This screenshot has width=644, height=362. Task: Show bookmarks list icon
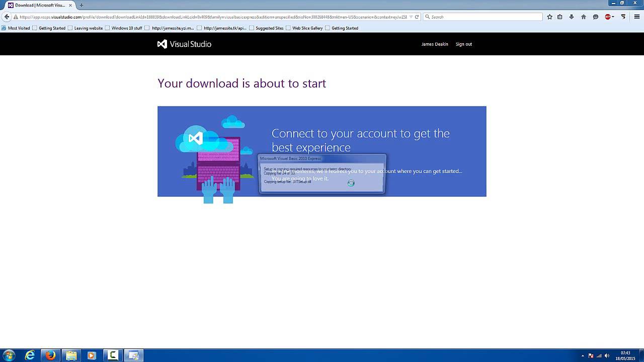(x=559, y=17)
